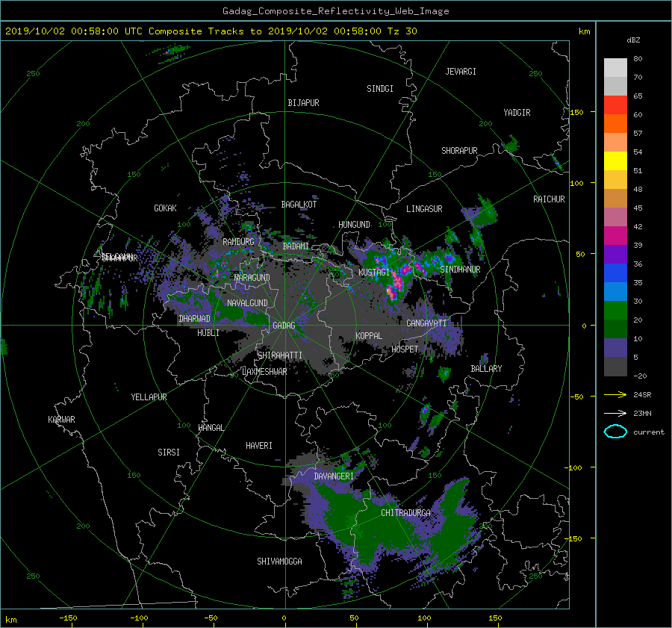
Task: Click the SHIRAHATTI city label
Action: point(280,355)
